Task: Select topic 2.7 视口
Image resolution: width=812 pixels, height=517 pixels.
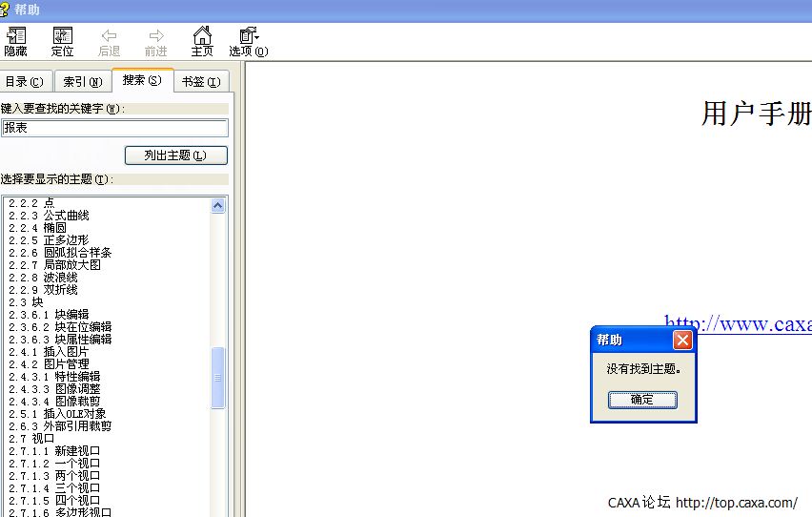Action: pos(31,439)
